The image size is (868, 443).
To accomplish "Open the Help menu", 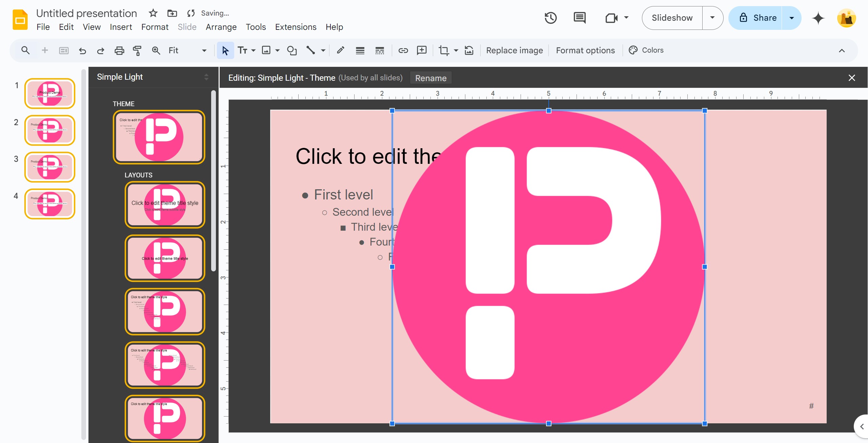I will [334, 27].
